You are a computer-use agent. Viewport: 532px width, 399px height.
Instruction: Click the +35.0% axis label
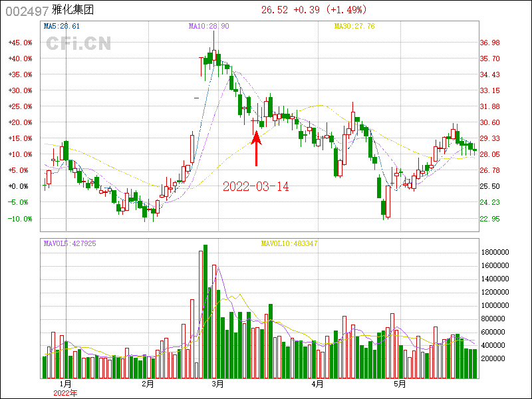[20, 74]
